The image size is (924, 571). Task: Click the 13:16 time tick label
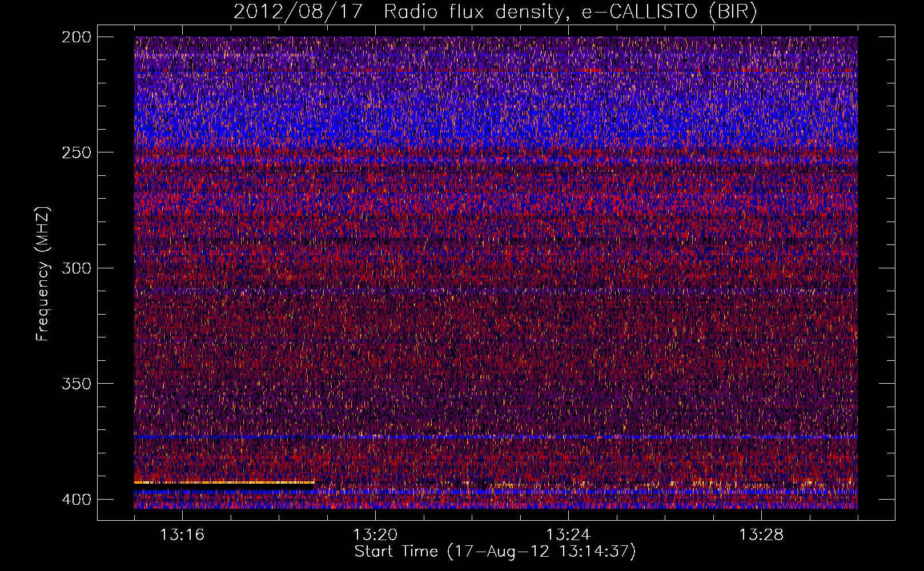coord(182,535)
